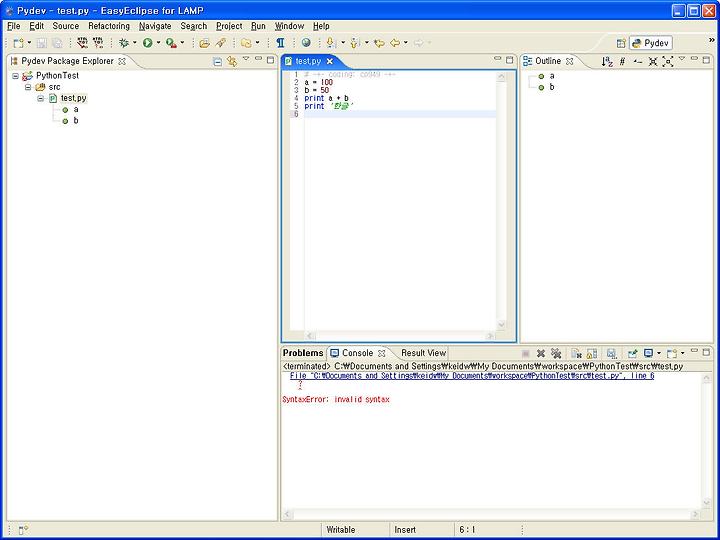Remove launch with console X icon
This screenshot has height=540, width=720.
coord(540,353)
